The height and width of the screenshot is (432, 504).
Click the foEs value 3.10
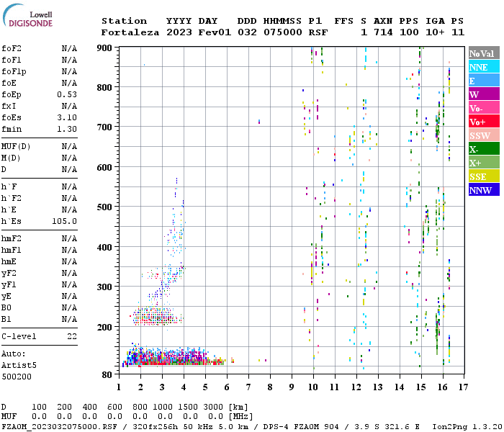coord(67,117)
